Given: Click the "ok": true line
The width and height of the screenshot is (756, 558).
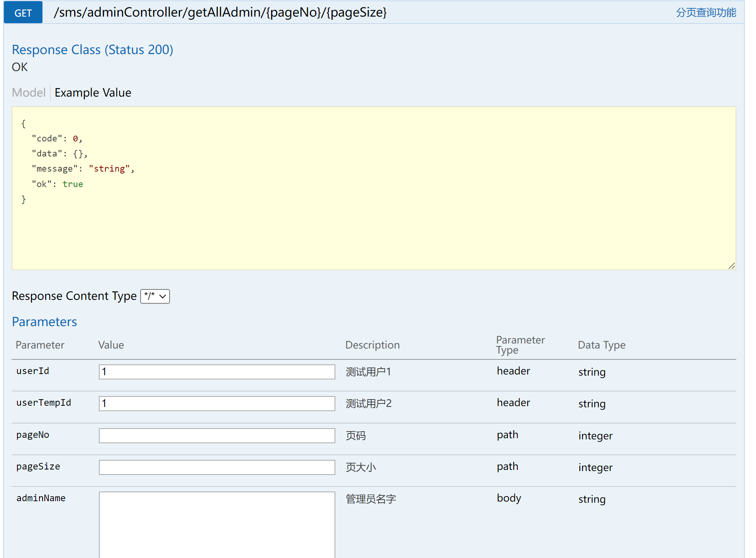Looking at the screenshot, I should click(x=57, y=184).
